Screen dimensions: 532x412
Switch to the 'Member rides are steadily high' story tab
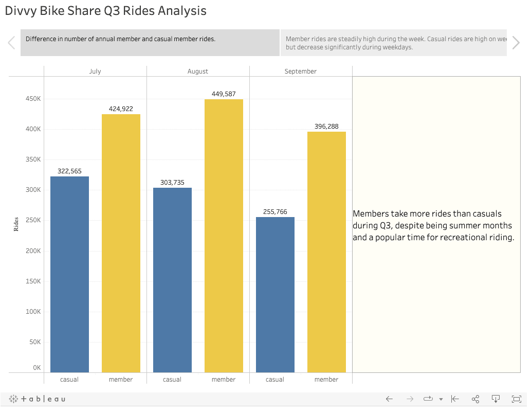point(394,43)
